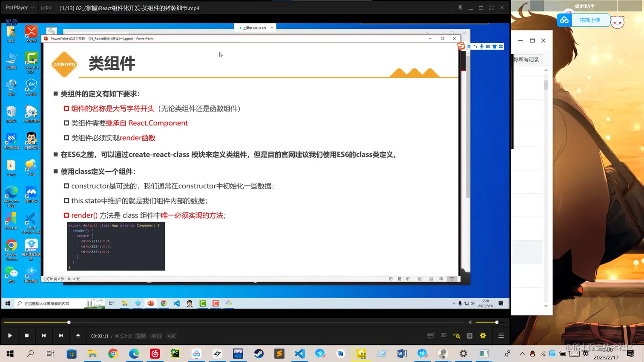This screenshot has height=362, width=644.
Task: Open the PotPlayer chapter/subtitle panel icon
Action: (470, 336)
